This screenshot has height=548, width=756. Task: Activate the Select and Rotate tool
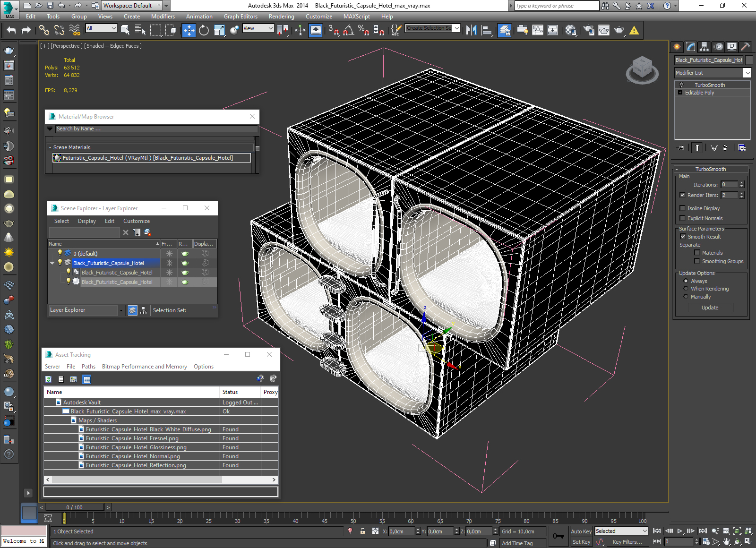(204, 30)
